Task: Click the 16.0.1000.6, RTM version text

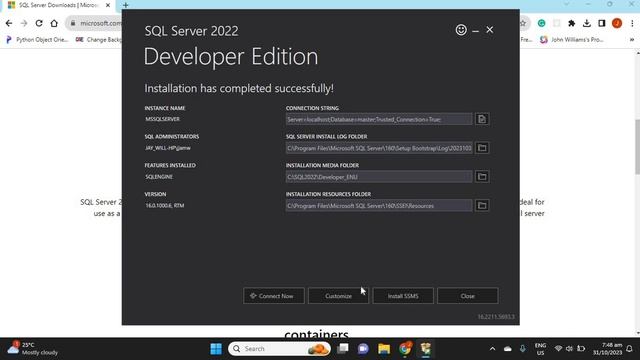Action: tap(165, 205)
